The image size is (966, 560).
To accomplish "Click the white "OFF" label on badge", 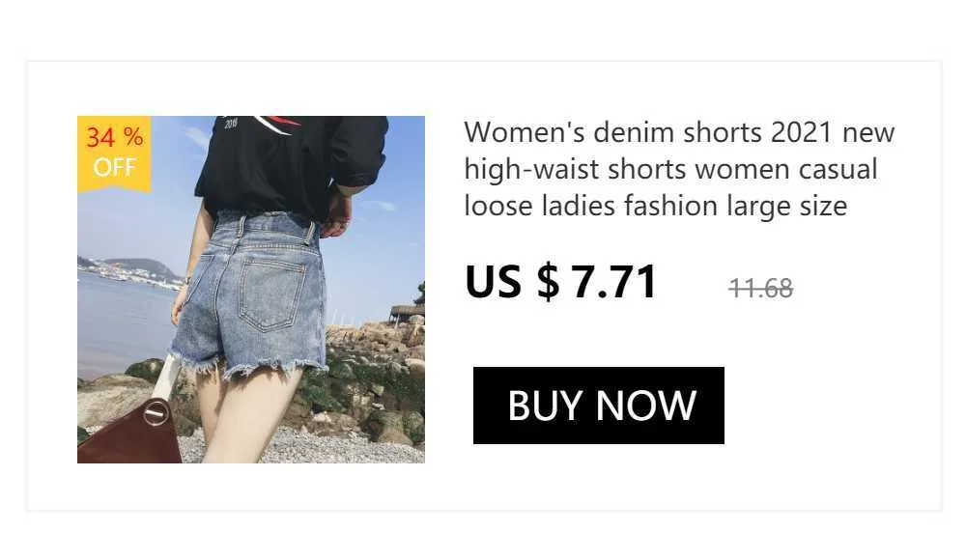I will click(115, 167).
